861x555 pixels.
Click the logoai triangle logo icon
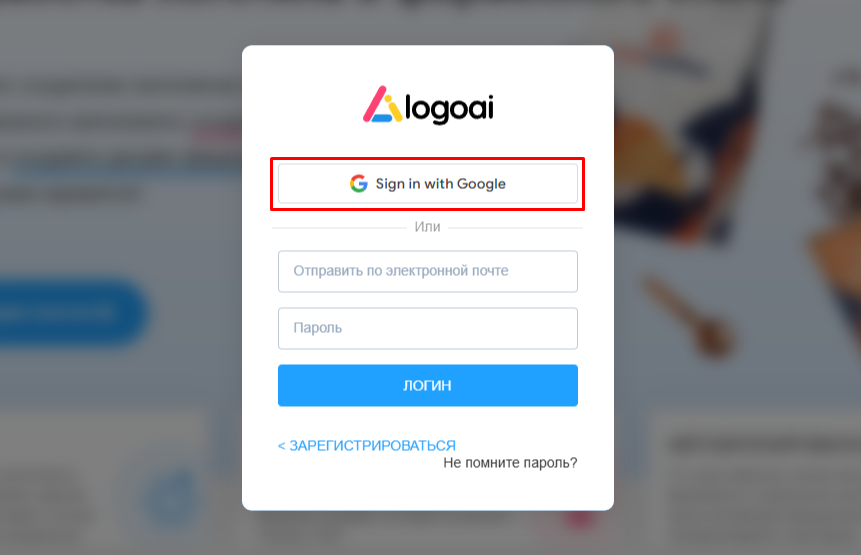pos(383,104)
